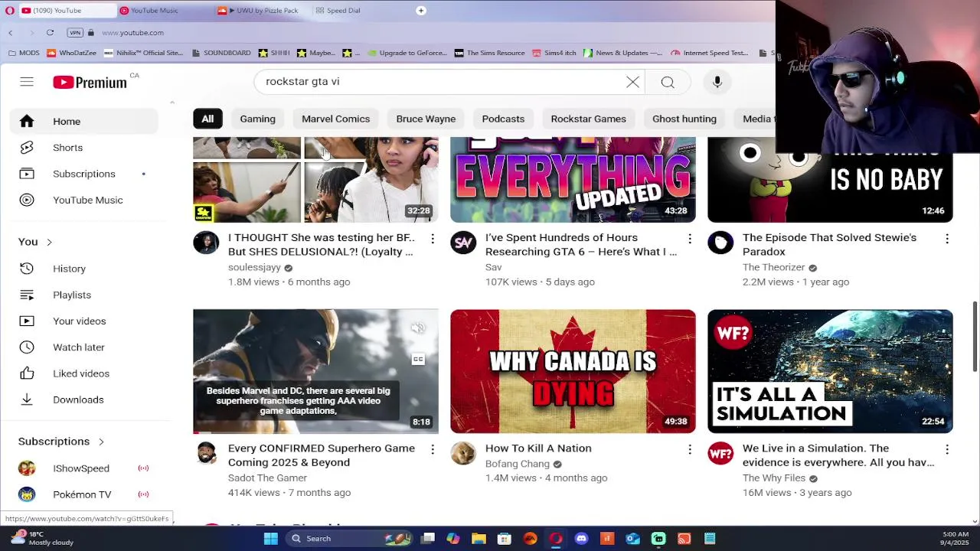Open The Why Files channel avatar
This screenshot has width=980, height=551.
720,453
